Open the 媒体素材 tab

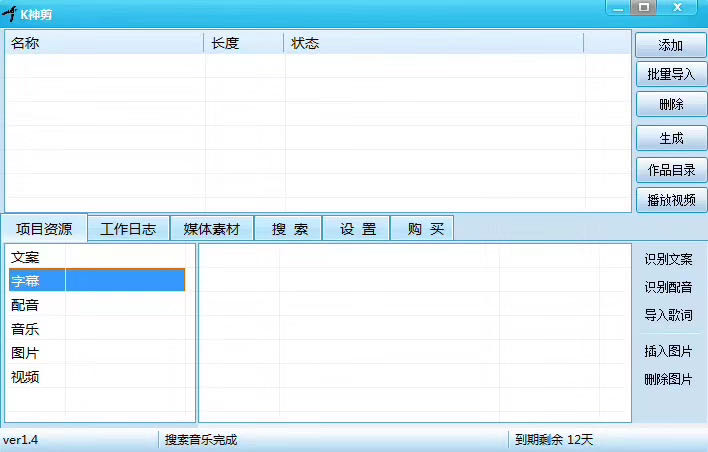pos(211,229)
